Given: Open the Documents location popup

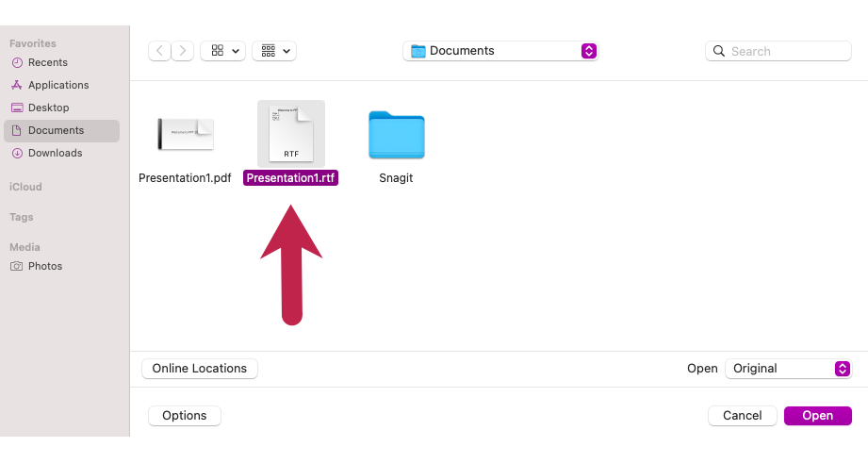Looking at the screenshot, I should [501, 51].
